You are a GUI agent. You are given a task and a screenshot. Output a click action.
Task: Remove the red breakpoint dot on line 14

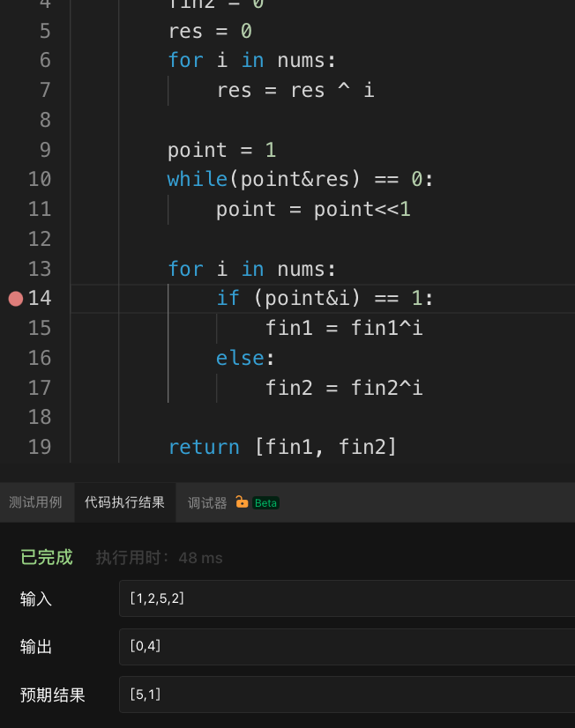point(15,299)
